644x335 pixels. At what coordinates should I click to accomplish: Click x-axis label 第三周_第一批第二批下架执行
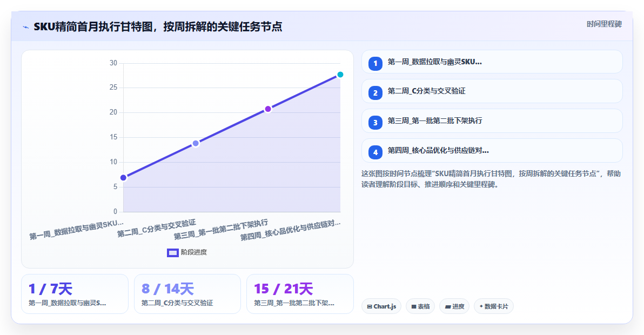[220, 230]
